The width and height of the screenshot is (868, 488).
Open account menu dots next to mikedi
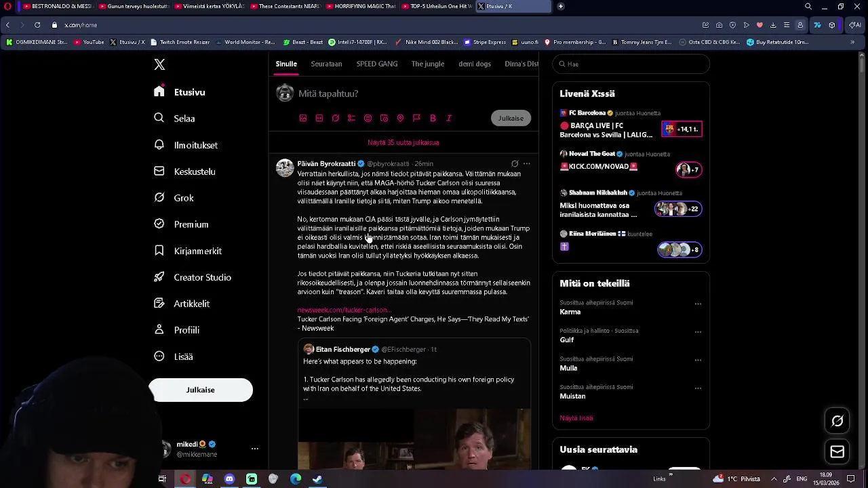click(x=255, y=449)
